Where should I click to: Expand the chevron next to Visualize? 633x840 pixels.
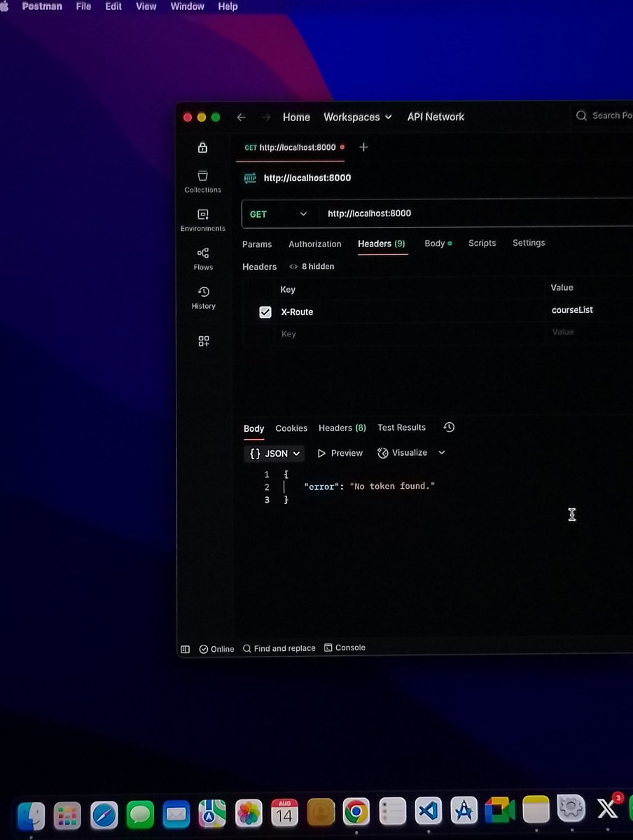(x=442, y=453)
